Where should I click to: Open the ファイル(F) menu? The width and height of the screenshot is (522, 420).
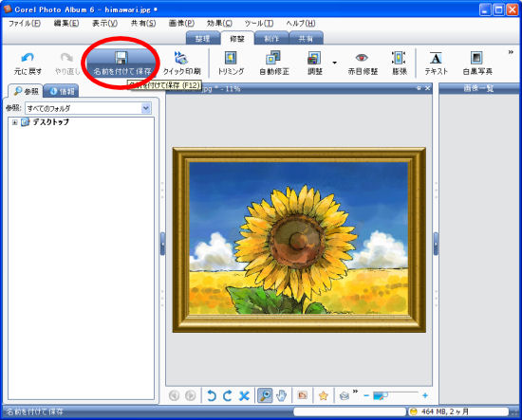(x=25, y=24)
